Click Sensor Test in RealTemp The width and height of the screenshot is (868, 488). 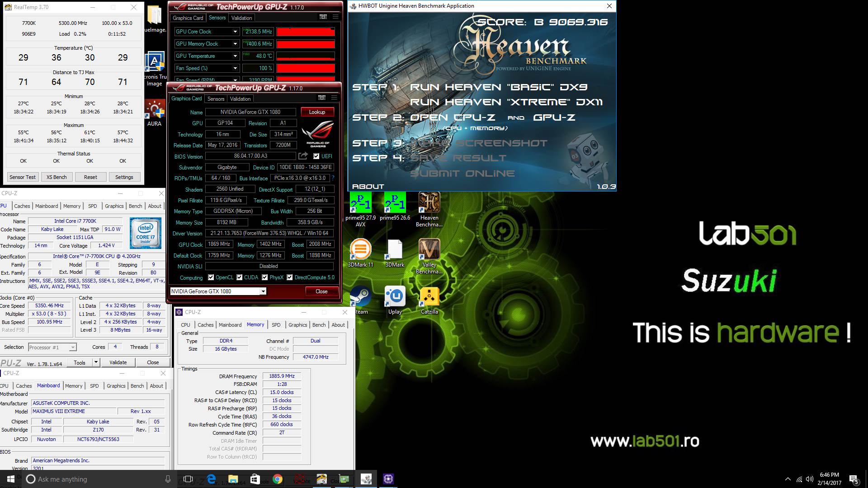pos(23,177)
